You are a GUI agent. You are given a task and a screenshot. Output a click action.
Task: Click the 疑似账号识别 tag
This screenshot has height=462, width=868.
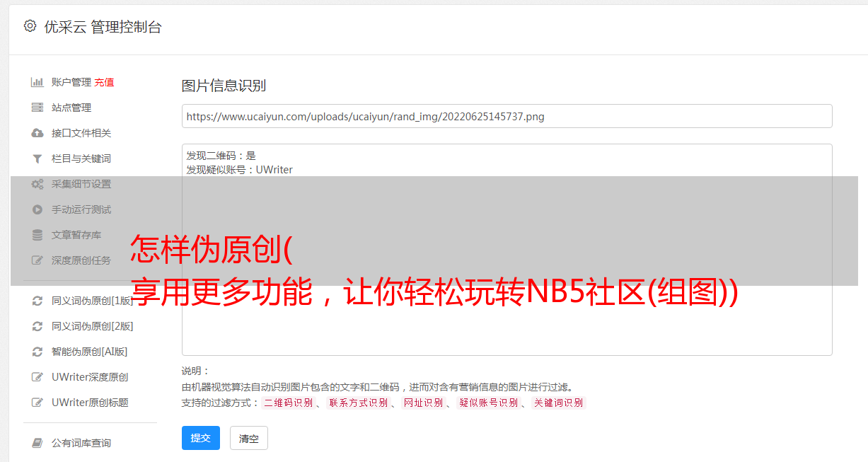click(x=488, y=403)
